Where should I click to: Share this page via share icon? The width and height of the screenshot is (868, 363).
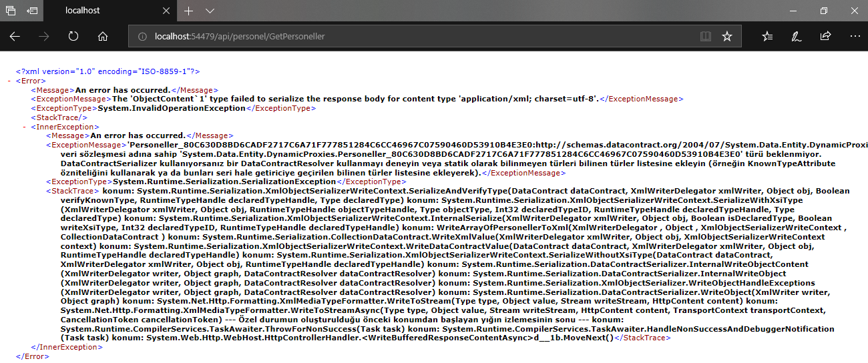tap(825, 36)
